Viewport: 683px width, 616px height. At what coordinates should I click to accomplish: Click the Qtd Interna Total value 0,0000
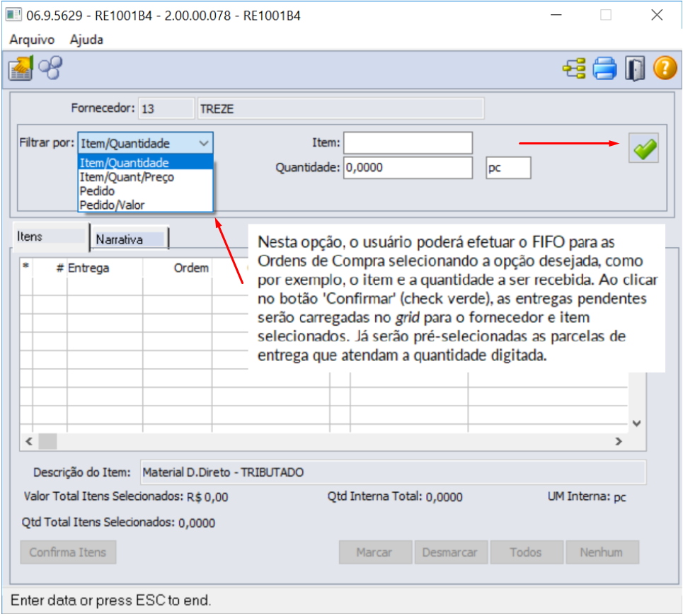click(x=444, y=497)
